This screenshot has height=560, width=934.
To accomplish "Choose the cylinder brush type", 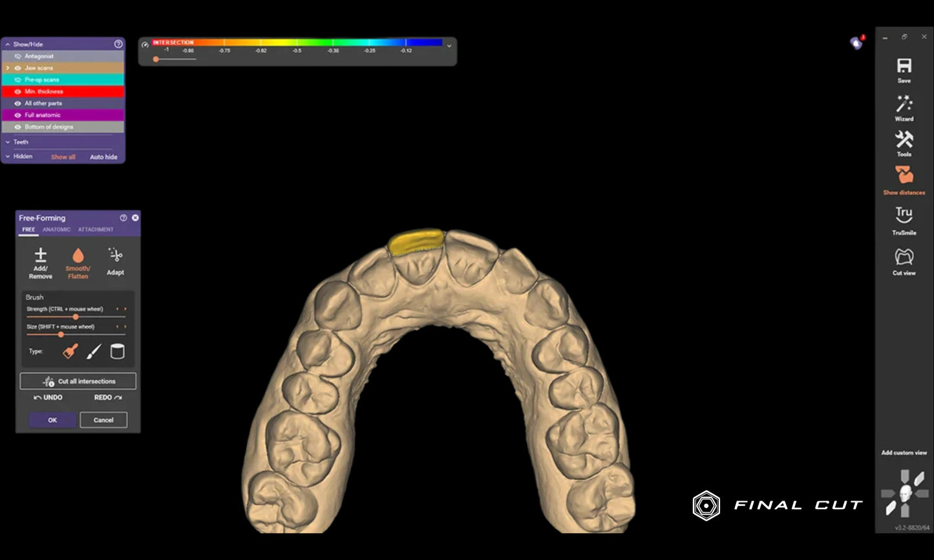I will [117, 351].
